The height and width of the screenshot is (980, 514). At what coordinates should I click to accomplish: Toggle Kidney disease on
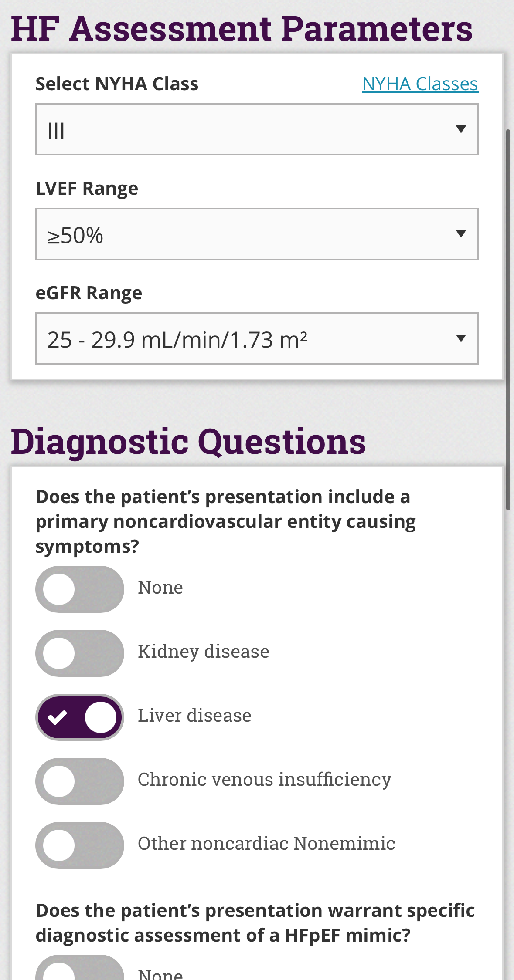click(80, 653)
